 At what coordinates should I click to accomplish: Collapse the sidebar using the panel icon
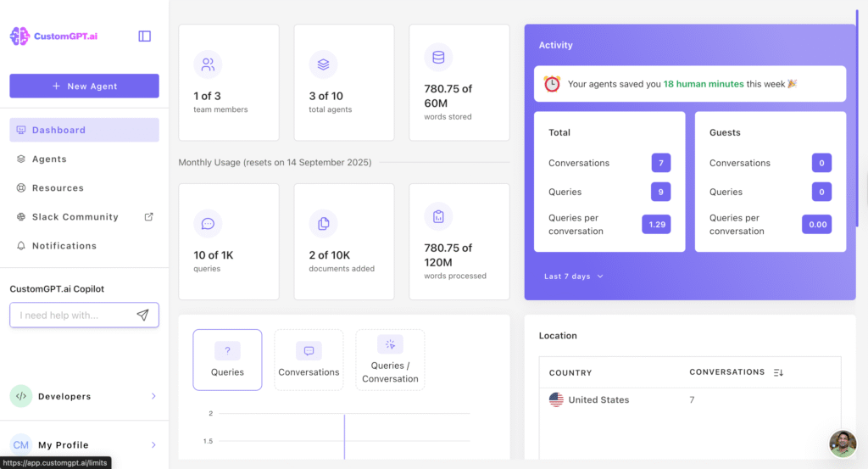[145, 36]
